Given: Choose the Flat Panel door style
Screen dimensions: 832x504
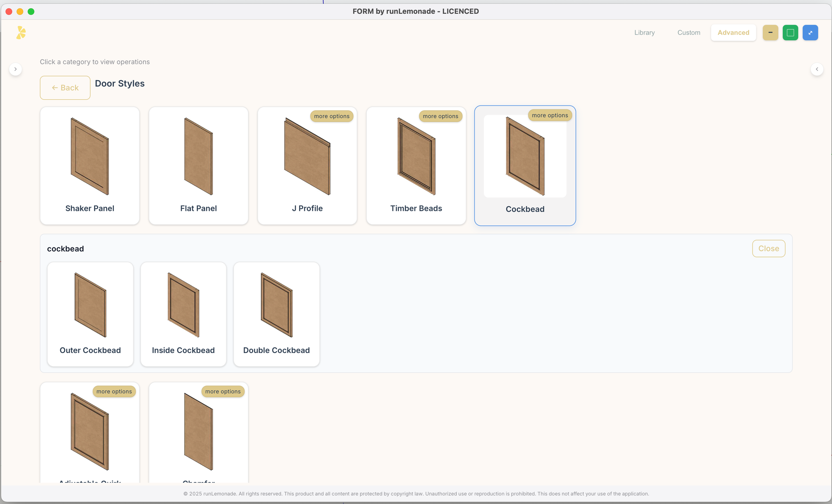Looking at the screenshot, I should (198, 166).
